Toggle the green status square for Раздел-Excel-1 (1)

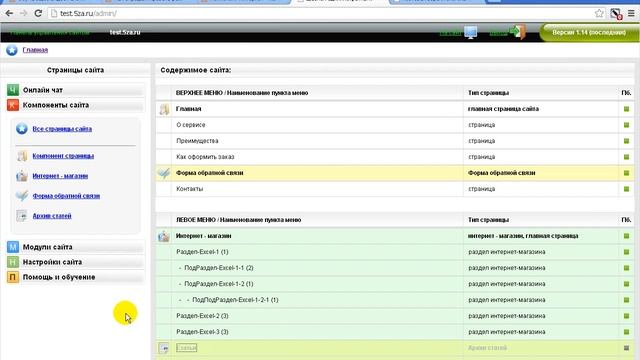pos(627,252)
